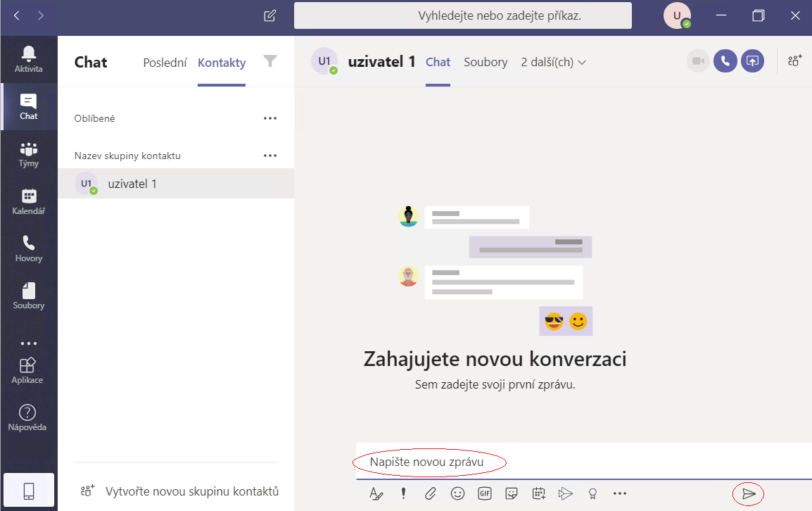Click the mobile app download icon
This screenshot has width=812, height=511.
(x=29, y=491)
